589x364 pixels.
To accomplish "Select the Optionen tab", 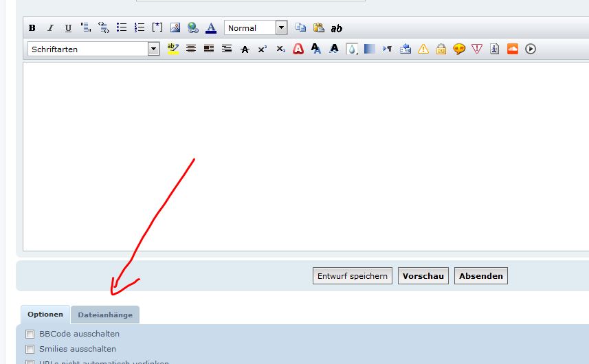I will pyautogui.click(x=45, y=315).
